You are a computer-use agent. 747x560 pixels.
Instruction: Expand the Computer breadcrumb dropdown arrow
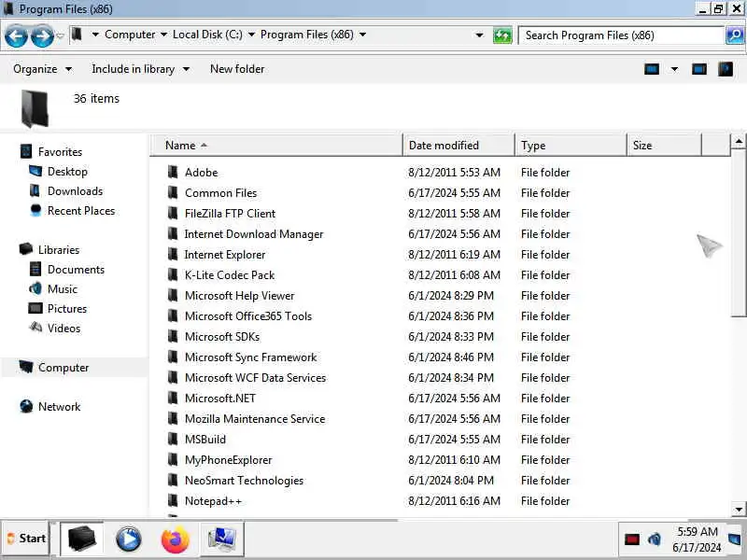163,35
